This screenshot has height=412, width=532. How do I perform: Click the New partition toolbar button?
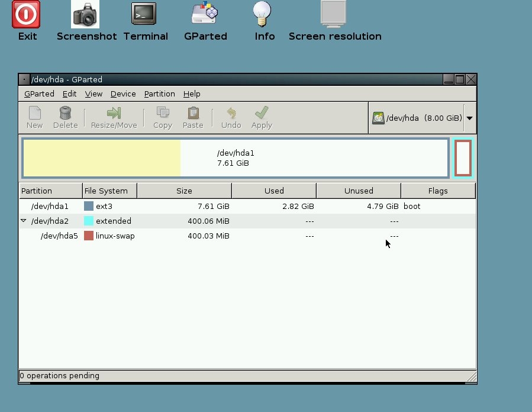tap(34, 117)
